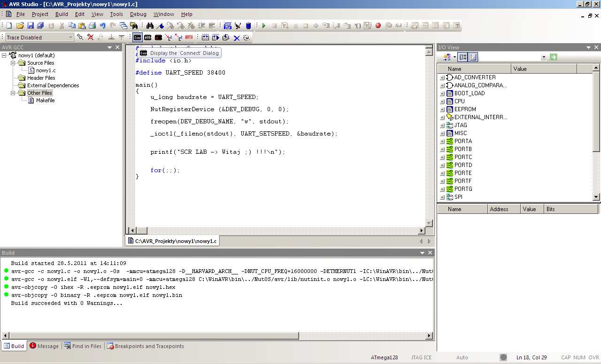Click the editor scroll-down arrow
Image resolution: width=601 pixels, height=364 pixels.
429,223
